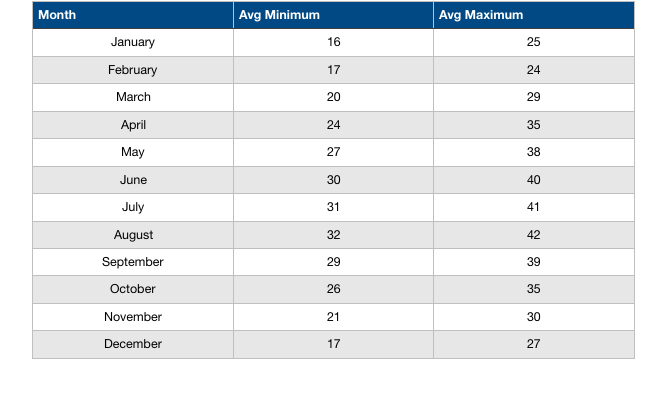Screen dimensions: 660x399
Task: Click the Avg Minimum column header
Action: click(x=333, y=15)
